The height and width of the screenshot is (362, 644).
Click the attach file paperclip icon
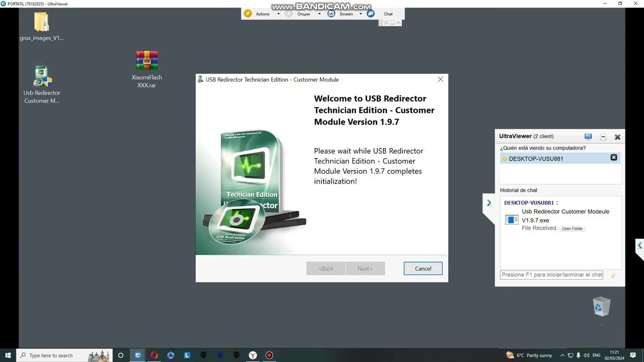(x=613, y=275)
